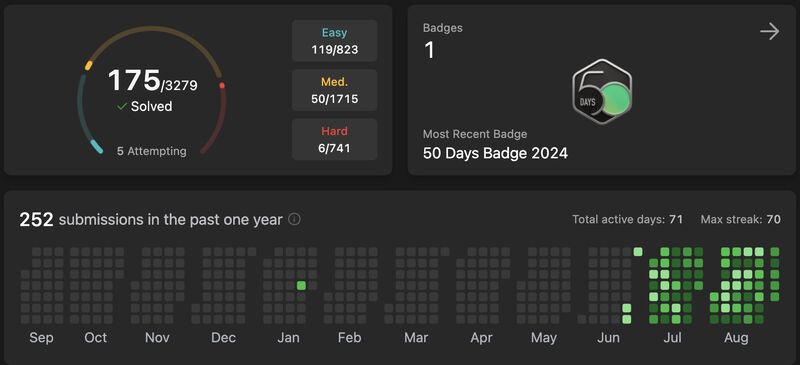The image size is (800, 365).
Task: Select the Med. 50/1715 stat box
Action: coord(335,90)
